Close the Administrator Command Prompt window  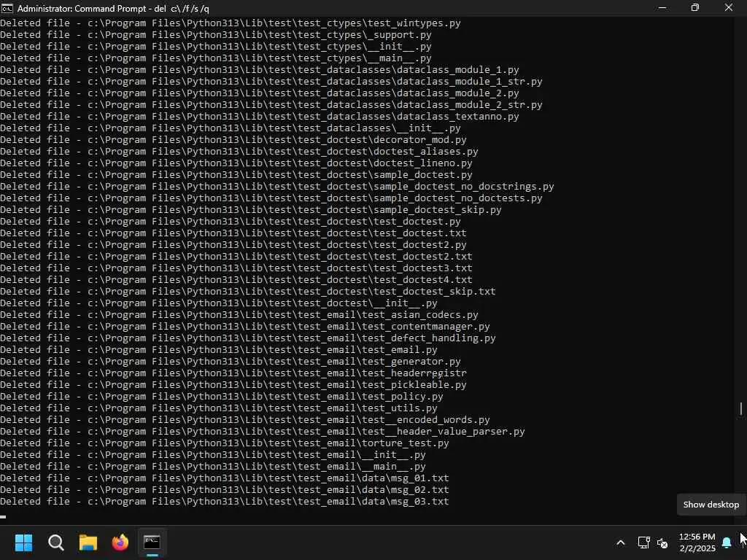729,8
